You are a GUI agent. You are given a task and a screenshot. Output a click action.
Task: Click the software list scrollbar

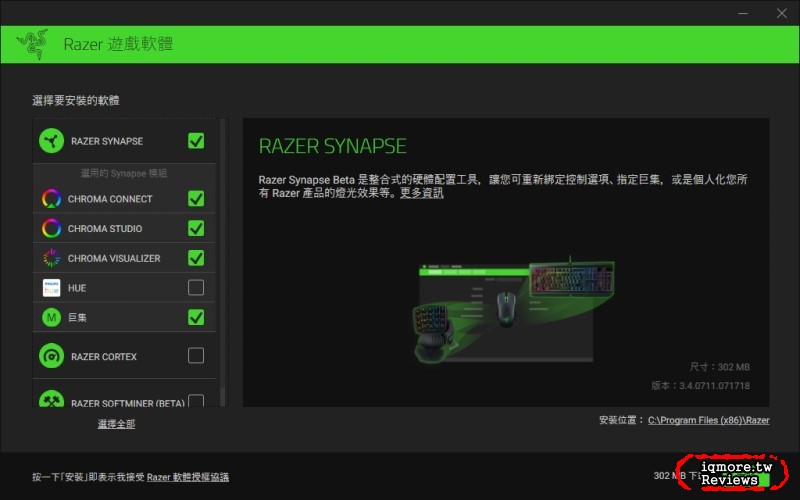pos(222,263)
